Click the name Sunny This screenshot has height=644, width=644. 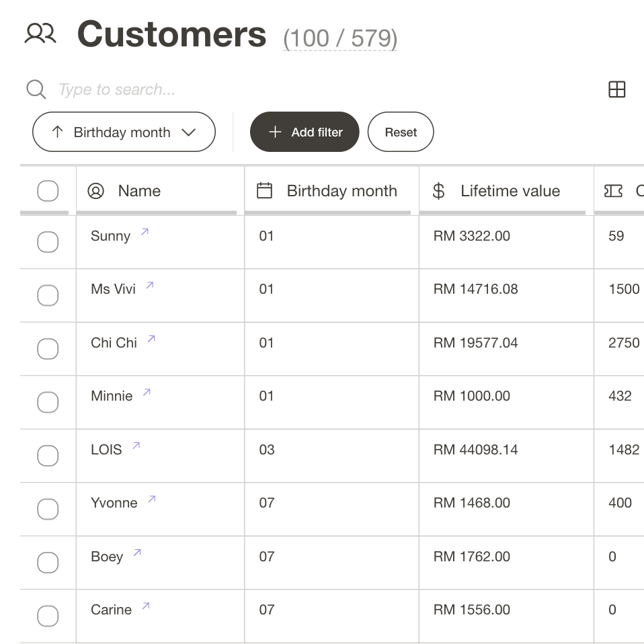(110, 236)
